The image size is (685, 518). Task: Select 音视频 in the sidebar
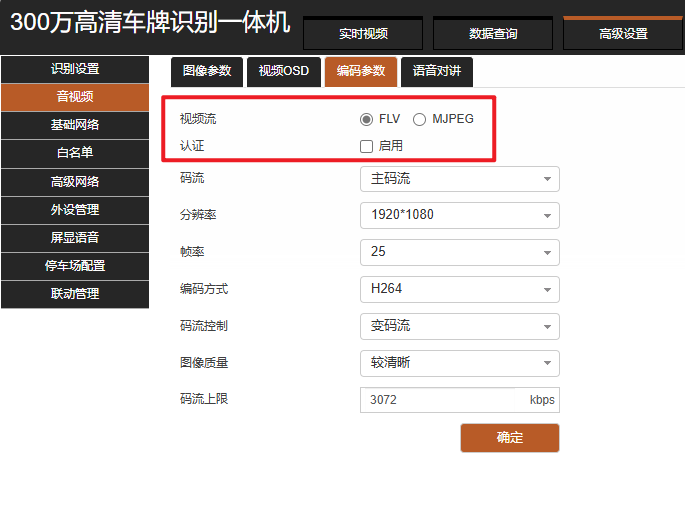pyautogui.click(x=75, y=97)
